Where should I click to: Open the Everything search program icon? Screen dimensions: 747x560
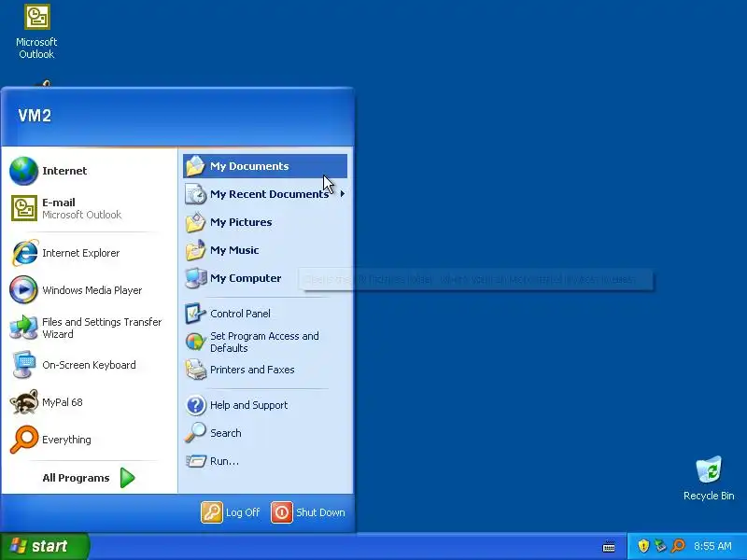tap(23, 440)
